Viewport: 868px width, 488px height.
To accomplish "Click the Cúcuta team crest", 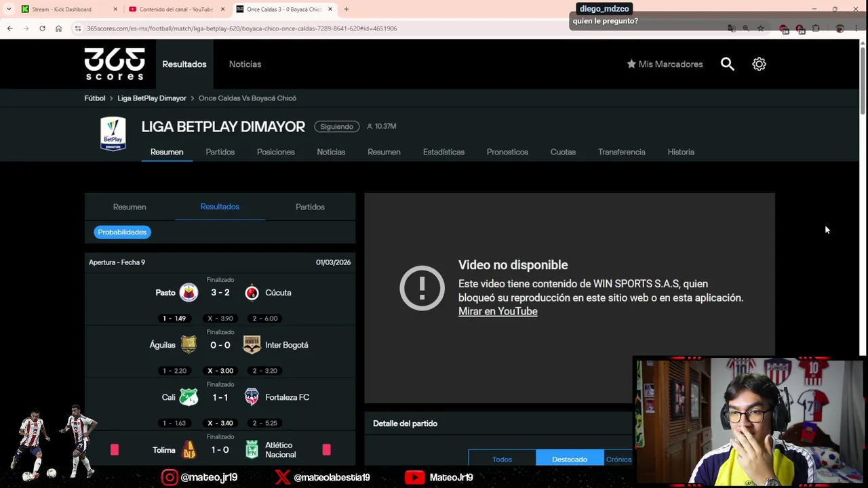I will pos(252,292).
